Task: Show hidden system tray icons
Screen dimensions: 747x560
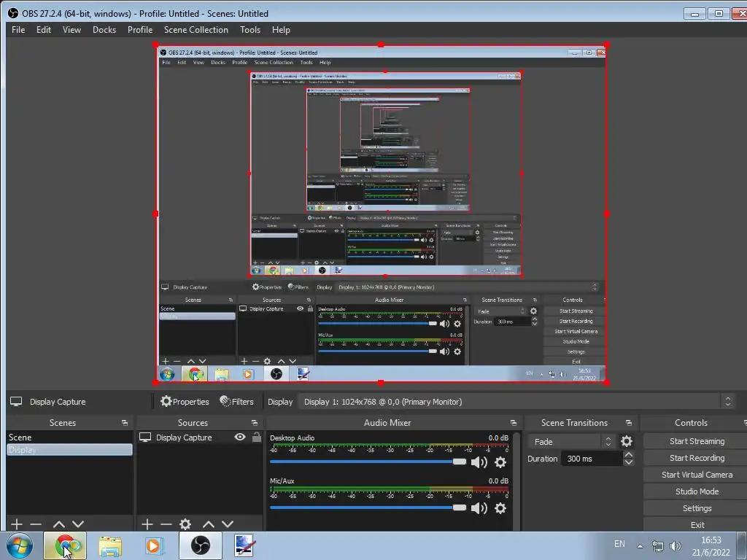Action: click(640, 546)
